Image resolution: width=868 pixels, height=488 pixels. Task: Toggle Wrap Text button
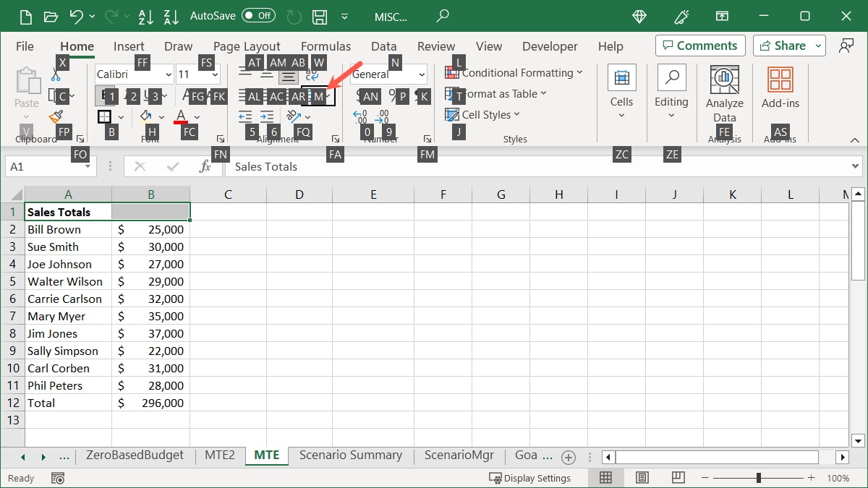coord(312,74)
